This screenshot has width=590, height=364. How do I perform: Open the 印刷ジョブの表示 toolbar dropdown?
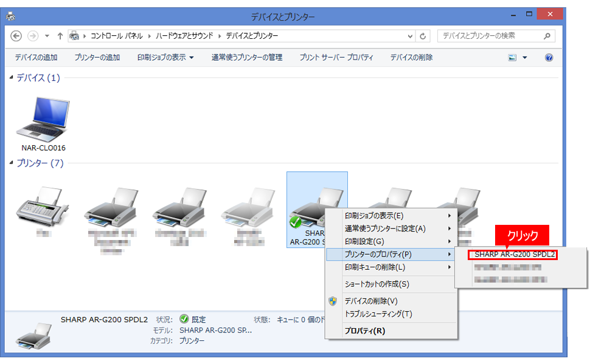[165, 58]
